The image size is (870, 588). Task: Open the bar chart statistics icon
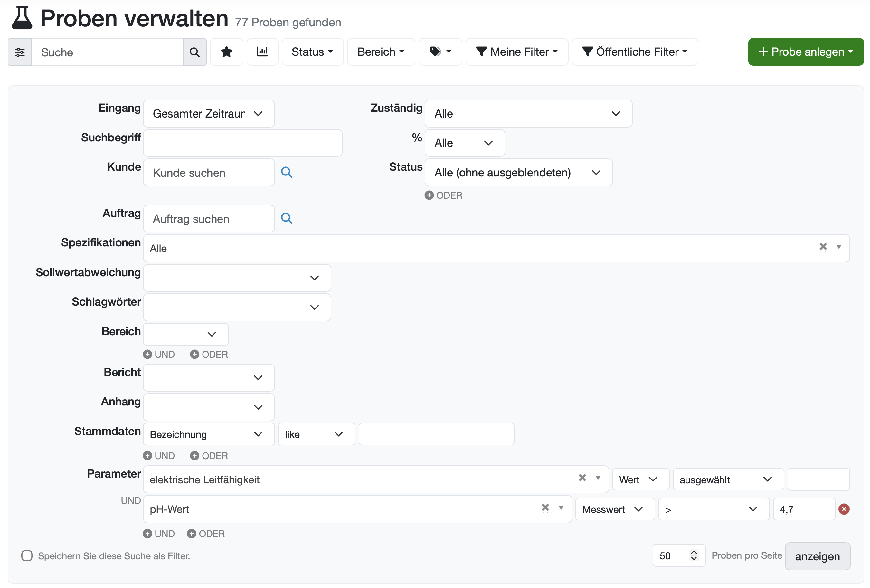pyautogui.click(x=262, y=52)
